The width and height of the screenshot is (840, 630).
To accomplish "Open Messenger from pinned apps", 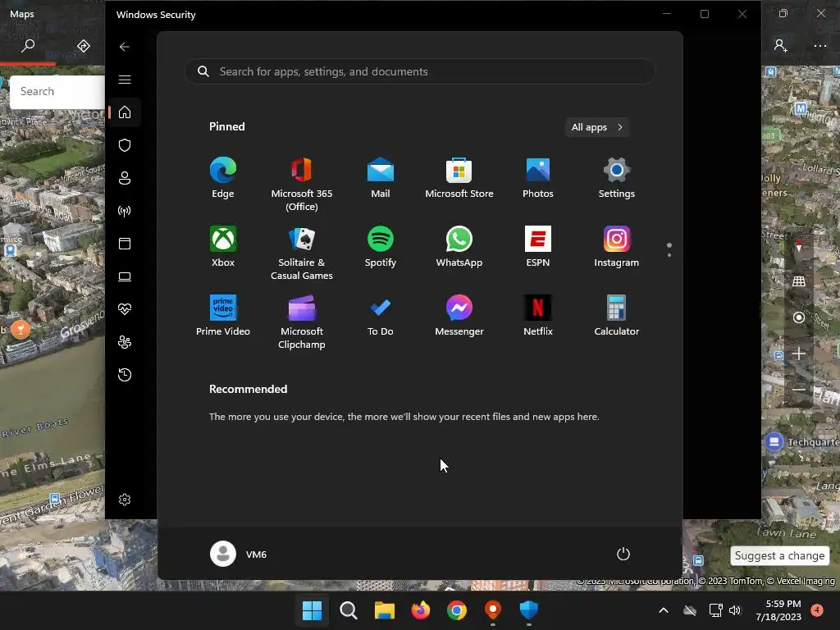I will point(459,316).
